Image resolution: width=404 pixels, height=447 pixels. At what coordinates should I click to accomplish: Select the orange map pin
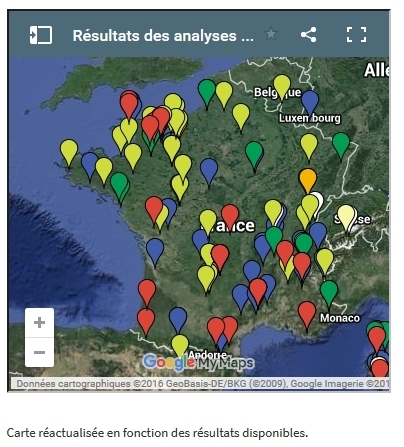(x=308, y=180)
